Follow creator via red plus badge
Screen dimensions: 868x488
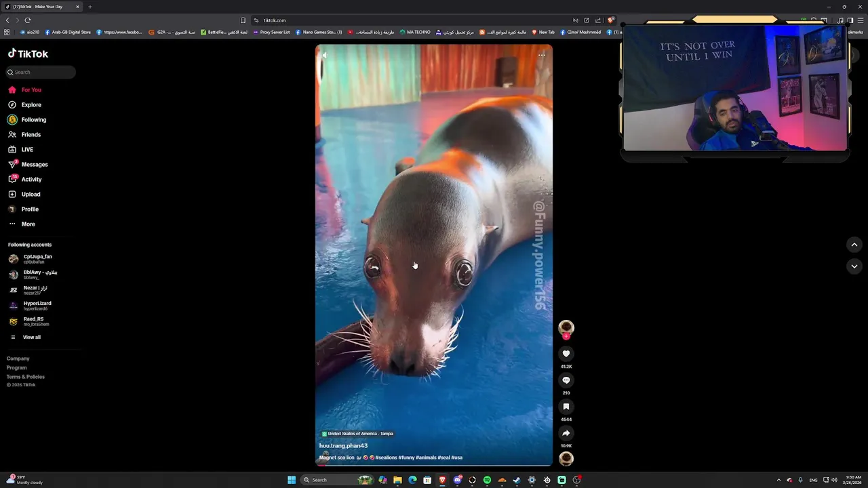(x=566, y=336)
